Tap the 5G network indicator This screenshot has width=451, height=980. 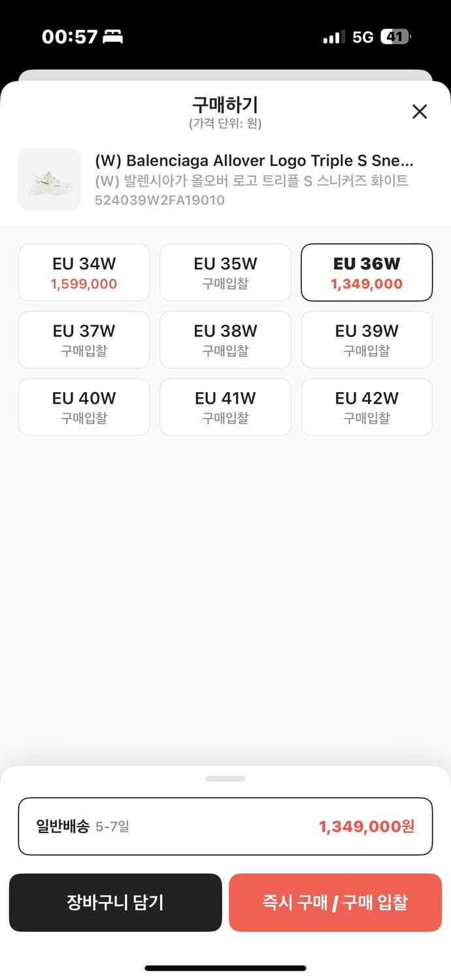(363, 37)
